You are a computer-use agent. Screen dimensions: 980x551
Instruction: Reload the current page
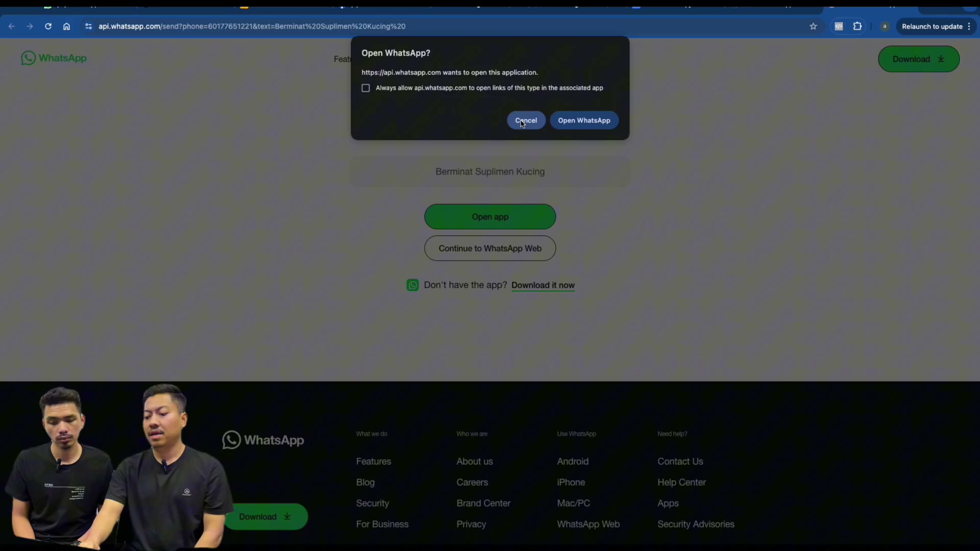(48, 27)
